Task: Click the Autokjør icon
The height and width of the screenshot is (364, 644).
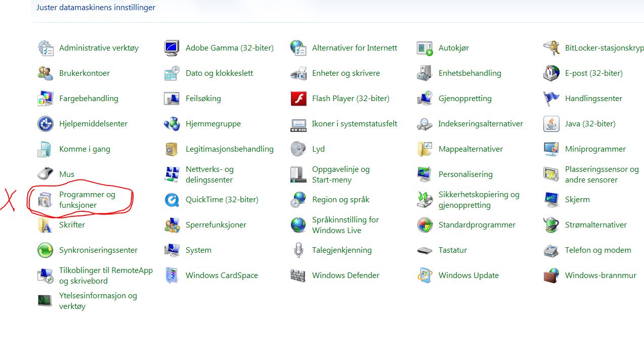Action: [425, 48]
